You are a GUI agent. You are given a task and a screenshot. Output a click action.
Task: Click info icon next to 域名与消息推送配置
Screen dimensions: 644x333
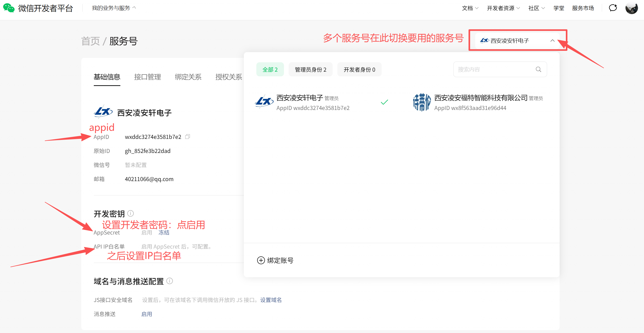point(170,281)
